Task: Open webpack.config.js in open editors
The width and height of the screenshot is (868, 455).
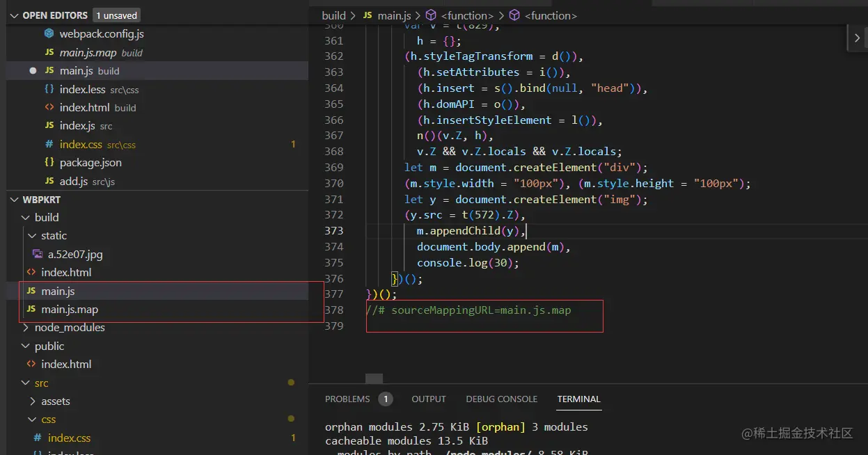Action: pyautogui.click(x=102, y=33)
